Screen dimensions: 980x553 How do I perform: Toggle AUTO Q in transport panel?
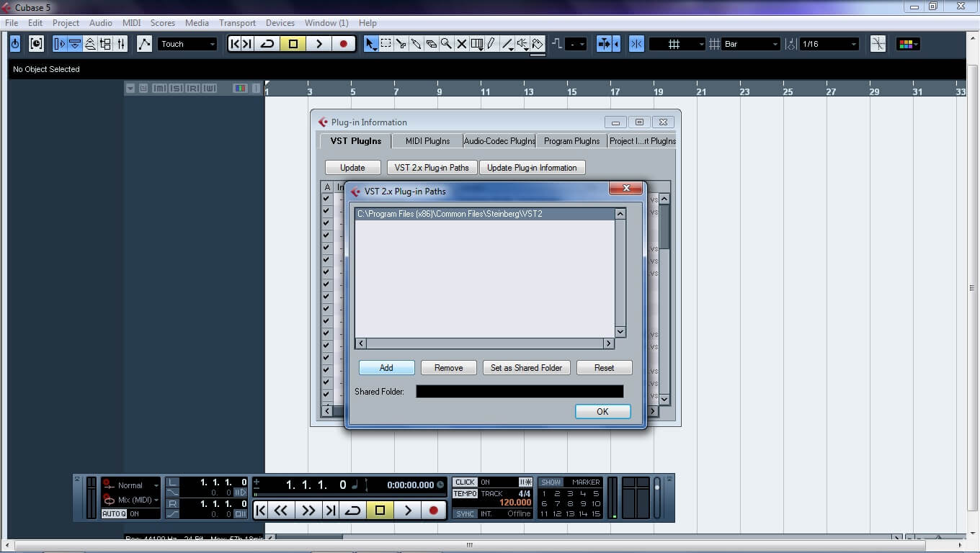pos(114,514)
